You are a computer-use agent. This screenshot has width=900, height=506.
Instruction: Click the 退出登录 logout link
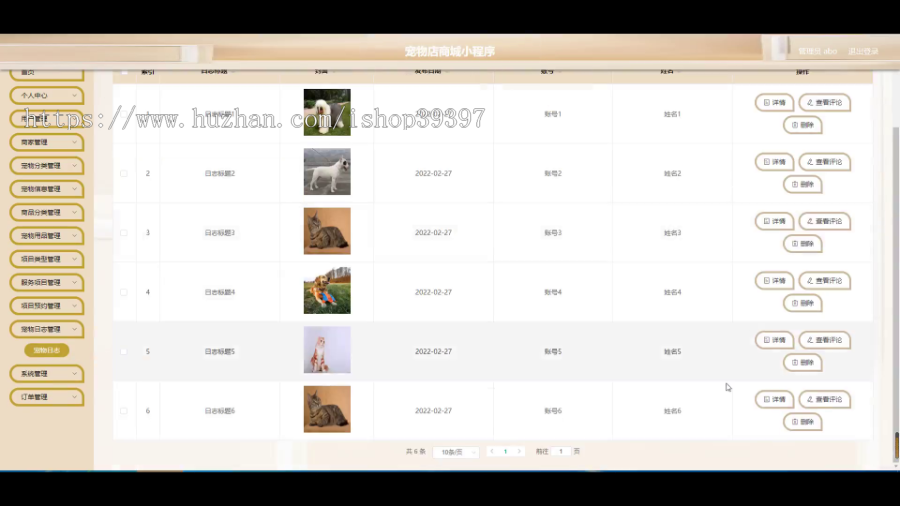click(x=863, y=52)
